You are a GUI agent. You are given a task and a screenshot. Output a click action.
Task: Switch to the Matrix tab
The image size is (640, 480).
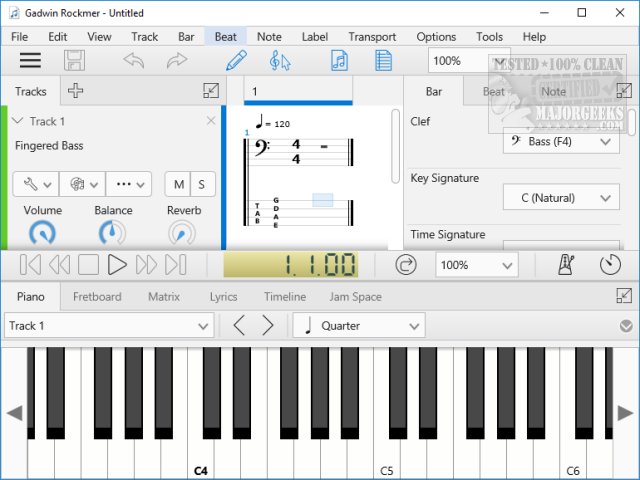(x=164, y=296)
